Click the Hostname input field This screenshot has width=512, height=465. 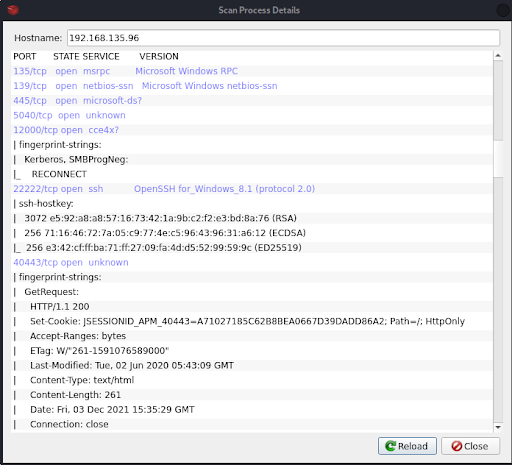(x=283, y=38)
